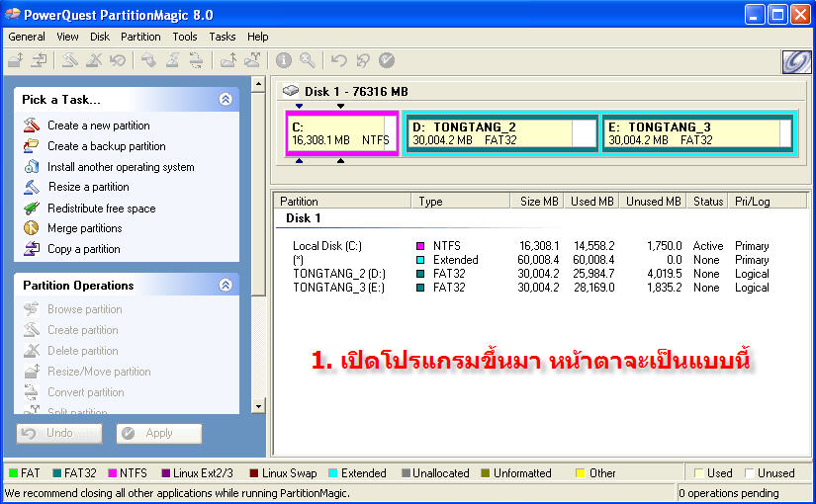Collapse the Pick a Task panel

(x=226, y=99)
